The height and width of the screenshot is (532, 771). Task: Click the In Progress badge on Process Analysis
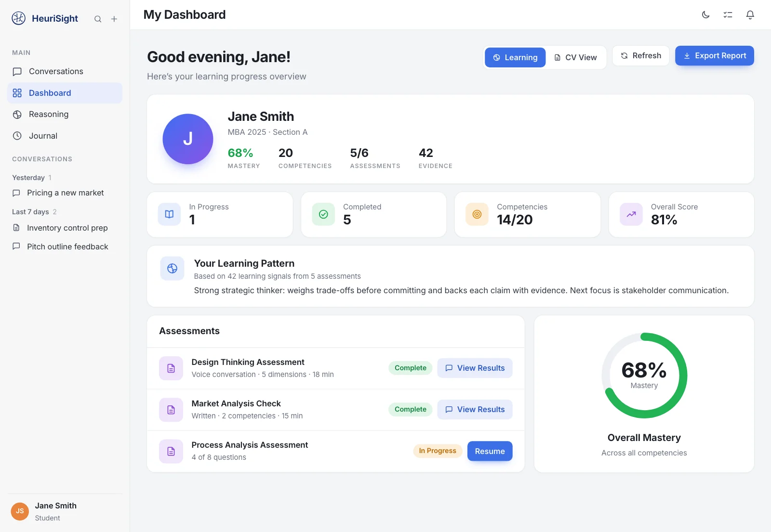(438, 451)
